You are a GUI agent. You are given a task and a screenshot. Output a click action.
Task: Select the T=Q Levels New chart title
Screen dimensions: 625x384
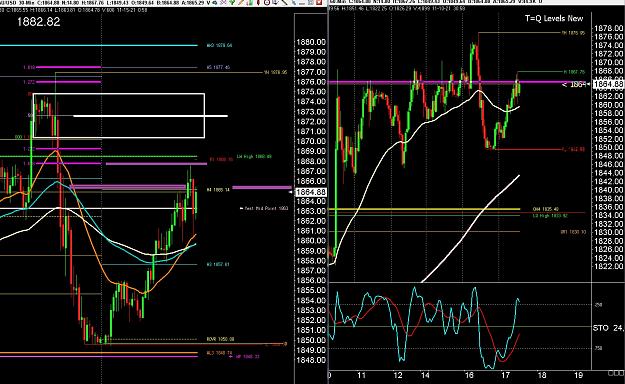click(554, 18)
